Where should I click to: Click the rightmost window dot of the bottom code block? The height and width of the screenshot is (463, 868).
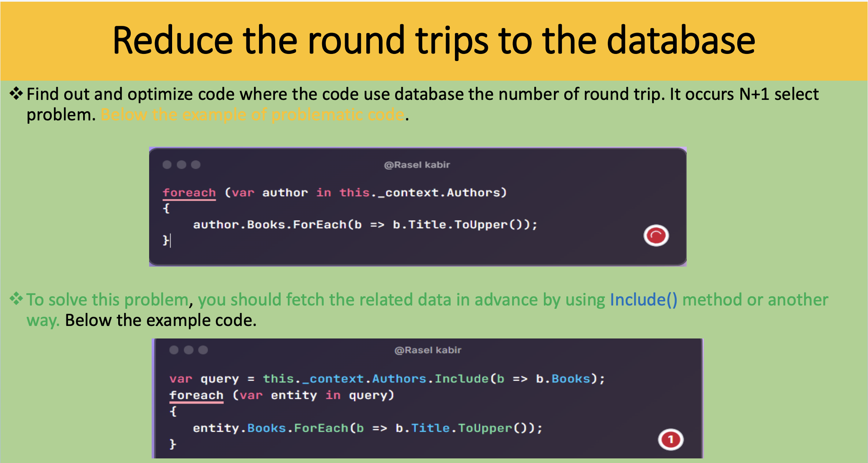tap(203, 350)
